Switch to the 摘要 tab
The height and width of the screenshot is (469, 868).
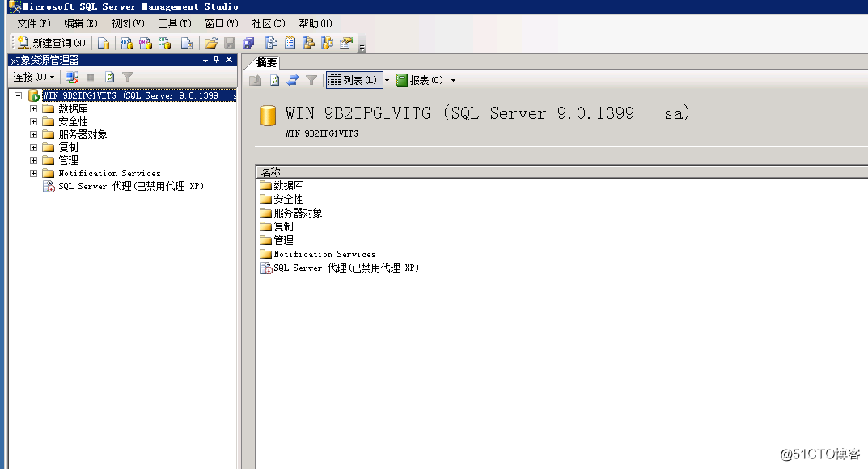(266, 62)
